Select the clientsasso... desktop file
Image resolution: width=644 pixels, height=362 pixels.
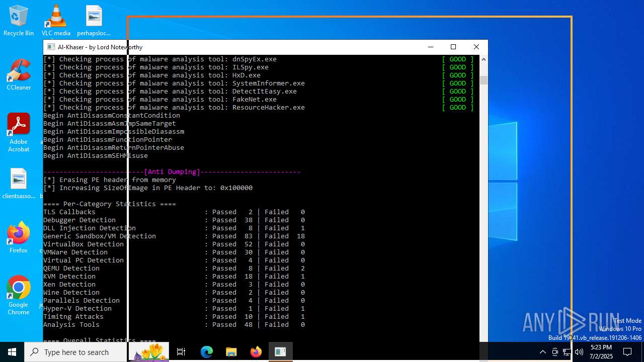19,184
